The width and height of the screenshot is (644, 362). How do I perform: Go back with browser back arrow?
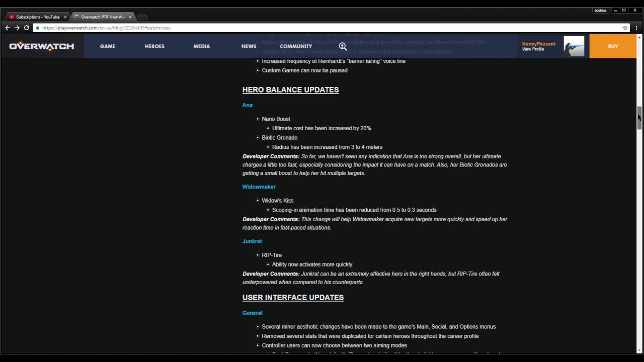[x=8, y=28]
